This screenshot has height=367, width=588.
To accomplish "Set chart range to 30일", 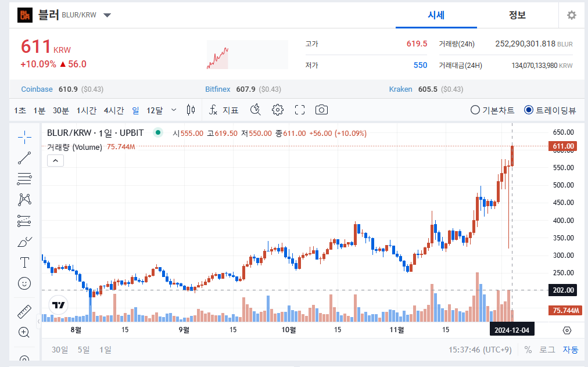I will tap(60, 350).
